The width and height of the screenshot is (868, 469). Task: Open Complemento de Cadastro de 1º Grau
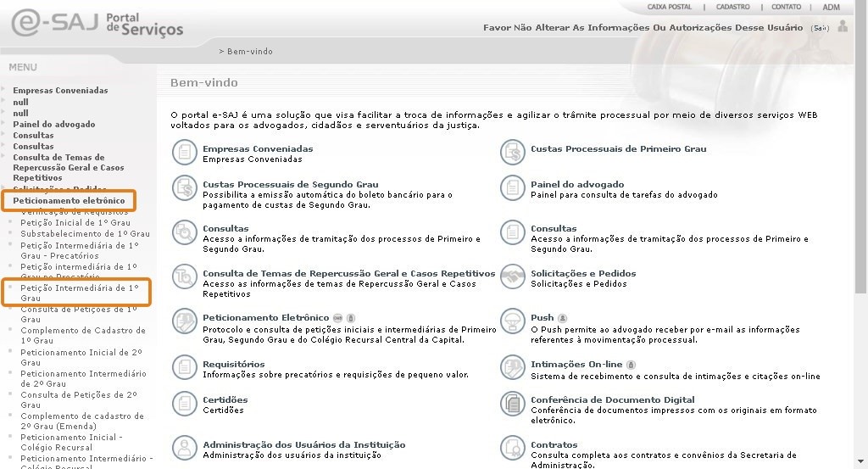[83, 336]
